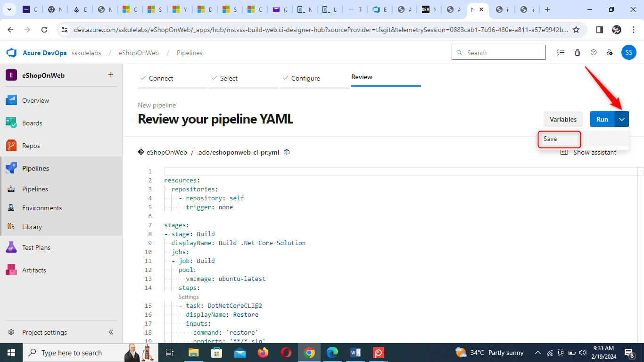The height and width of the screenshot is (362, 644).
Task: Add new item with plus button
Action: (x=111, y=75)
